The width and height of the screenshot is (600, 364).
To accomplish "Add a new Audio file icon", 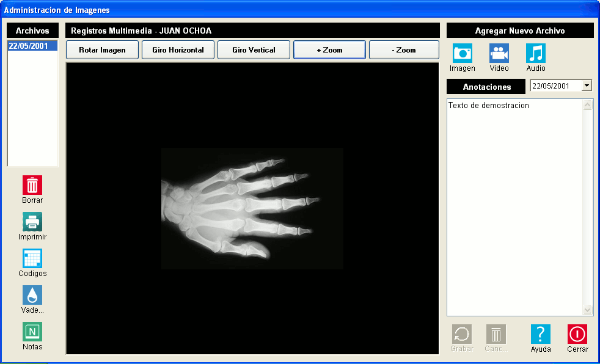I will 536,53.
